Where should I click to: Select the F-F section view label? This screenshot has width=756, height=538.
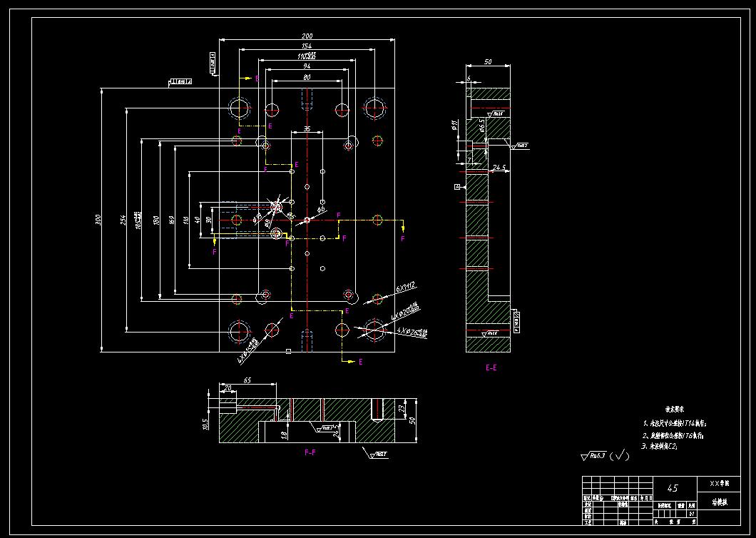[x=310, y=452]
